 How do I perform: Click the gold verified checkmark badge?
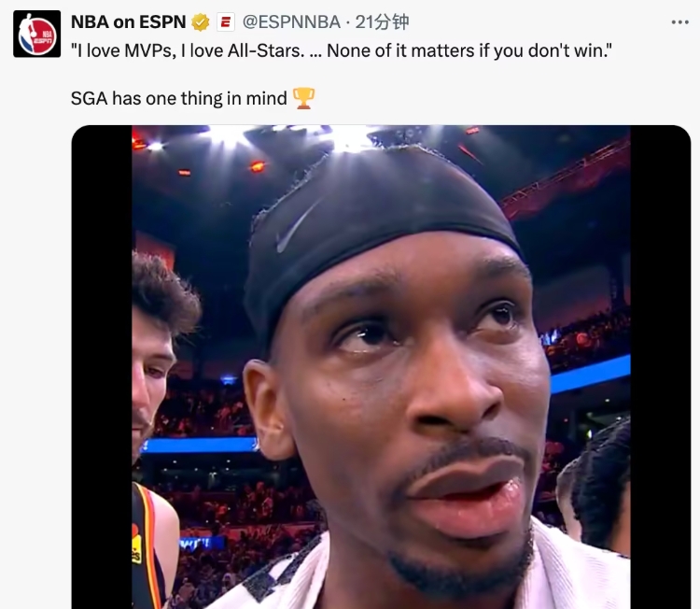(201, 22)
